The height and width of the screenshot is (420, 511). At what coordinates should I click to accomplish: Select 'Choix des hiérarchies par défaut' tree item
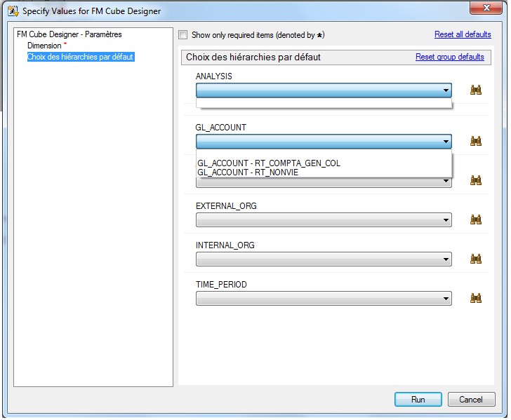(x=81, y=57)
